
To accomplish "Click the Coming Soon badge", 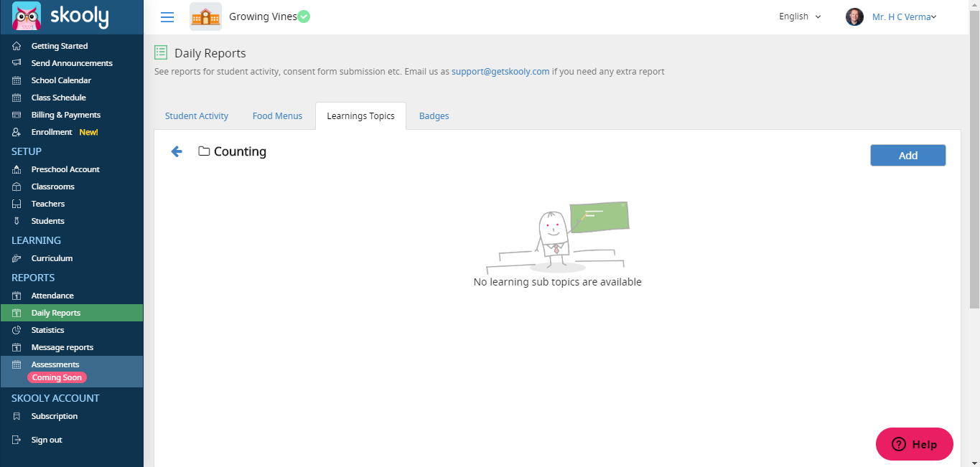I will (57, 377).
